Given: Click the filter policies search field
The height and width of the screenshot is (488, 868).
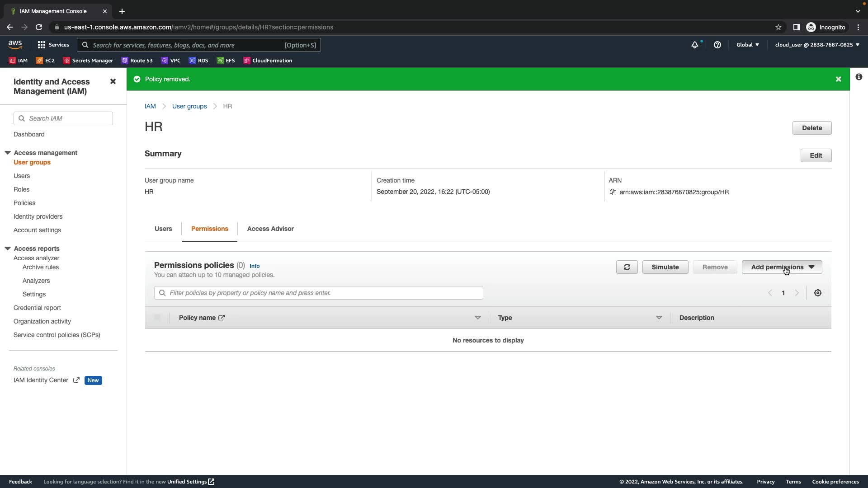Looking at the screenshot, I should point(318,293).
